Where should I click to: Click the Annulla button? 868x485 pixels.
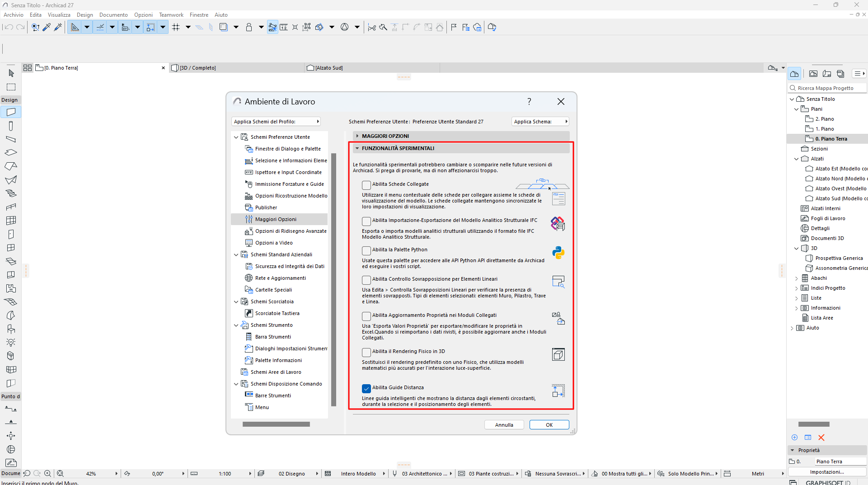[504, 425]
